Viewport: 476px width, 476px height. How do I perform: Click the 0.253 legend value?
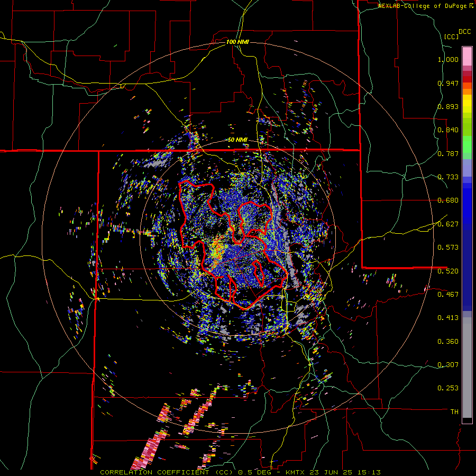(448, 388)
